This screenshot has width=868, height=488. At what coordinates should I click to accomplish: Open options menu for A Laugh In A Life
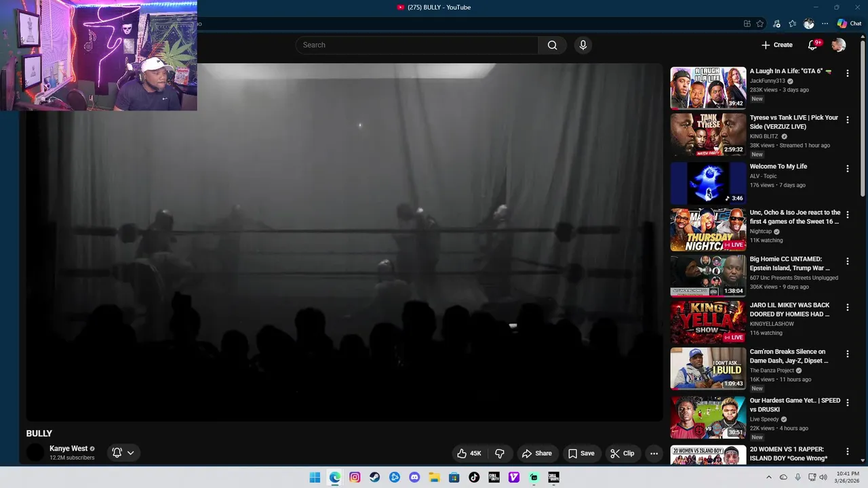click(847, 73)
